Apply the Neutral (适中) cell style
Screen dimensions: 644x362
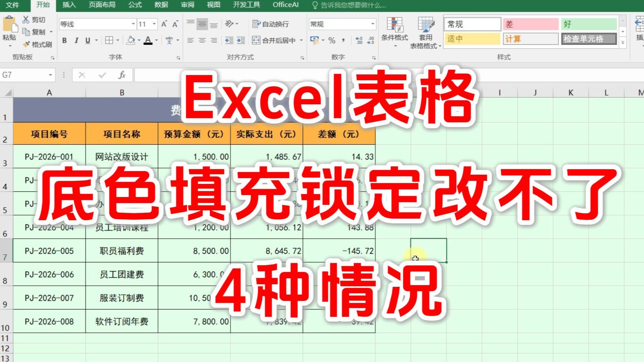click(473, 39)
